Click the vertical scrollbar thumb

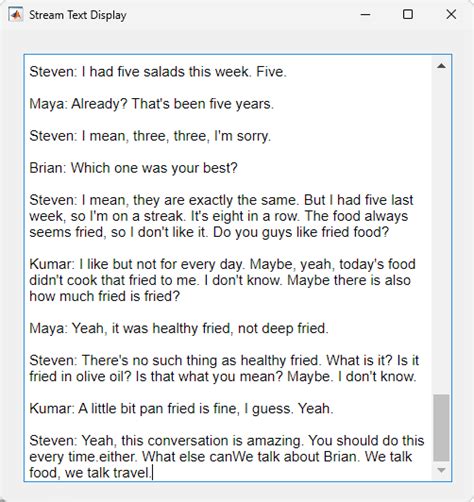point(441,428)
